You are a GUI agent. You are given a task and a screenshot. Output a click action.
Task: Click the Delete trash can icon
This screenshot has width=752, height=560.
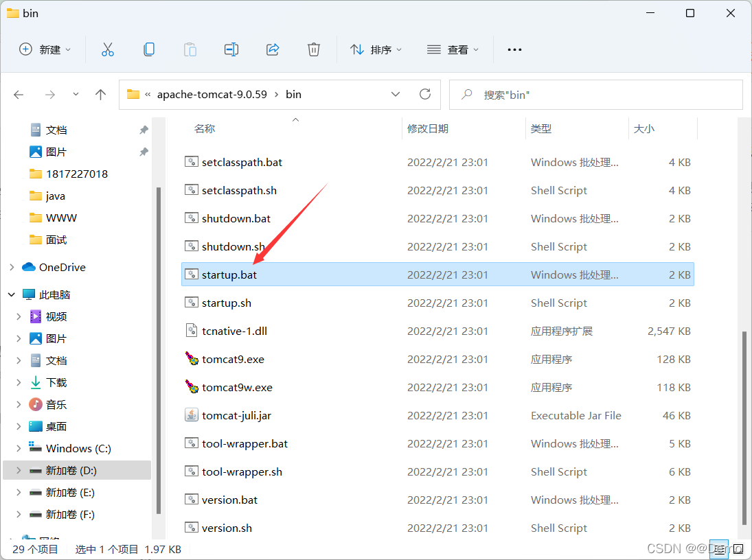point(314,49)
